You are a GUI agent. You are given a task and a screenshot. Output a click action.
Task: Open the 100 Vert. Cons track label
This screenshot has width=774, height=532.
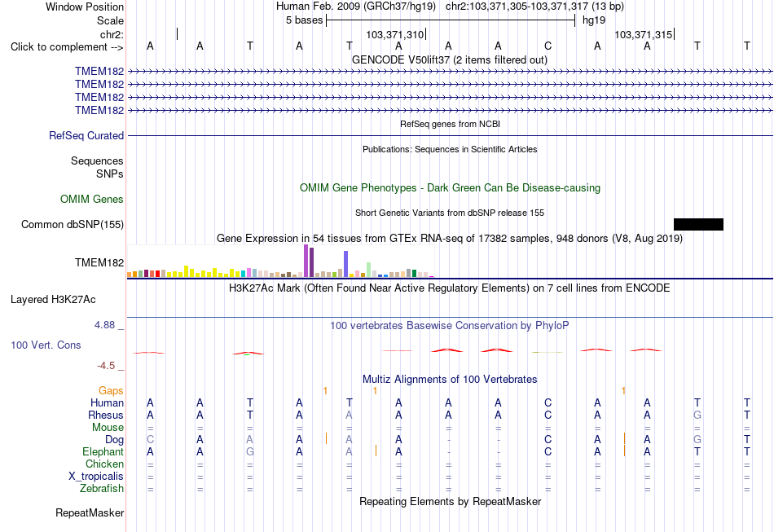tap(46, 345)
